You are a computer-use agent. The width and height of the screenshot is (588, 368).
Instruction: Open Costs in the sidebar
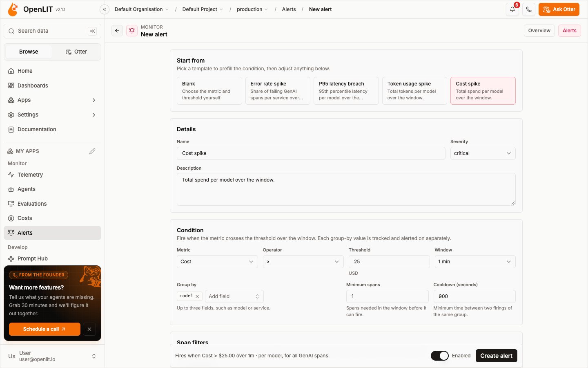(52, 218)
